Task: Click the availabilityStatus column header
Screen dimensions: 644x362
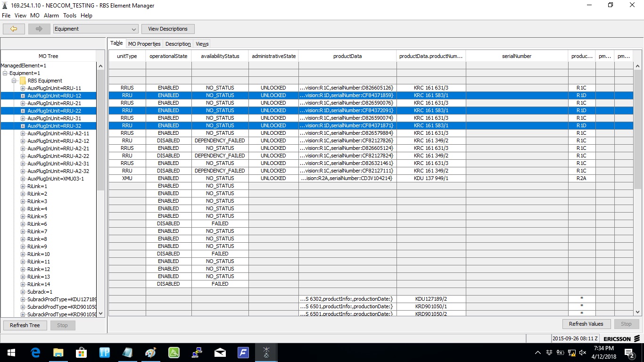Action: click(x=220, y=56)
